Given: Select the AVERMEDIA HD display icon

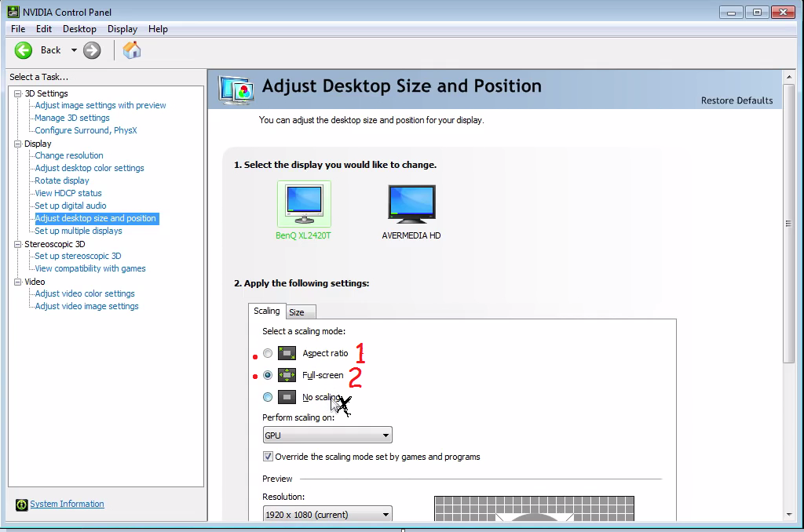Looking at the screenshot, I should (x=411, y=204).
